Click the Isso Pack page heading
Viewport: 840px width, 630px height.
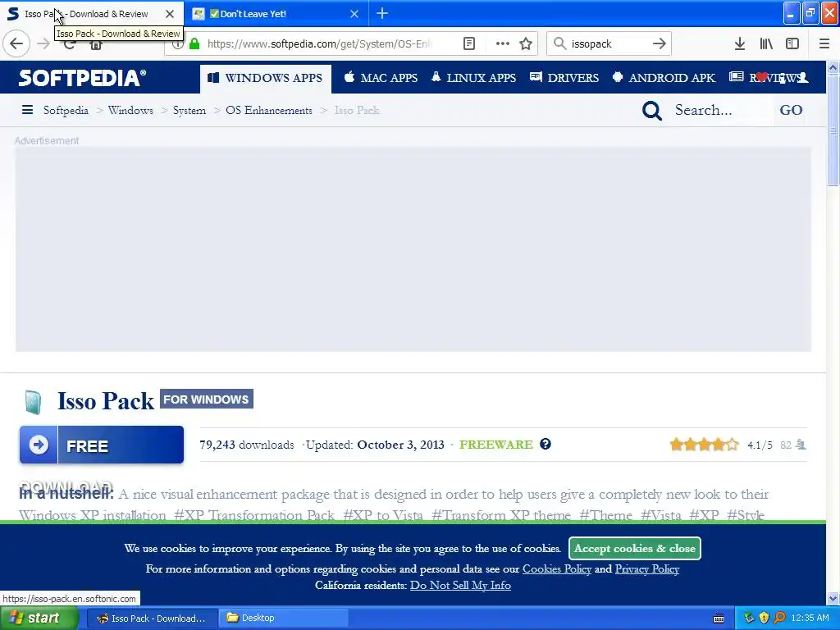coord(106,400)
